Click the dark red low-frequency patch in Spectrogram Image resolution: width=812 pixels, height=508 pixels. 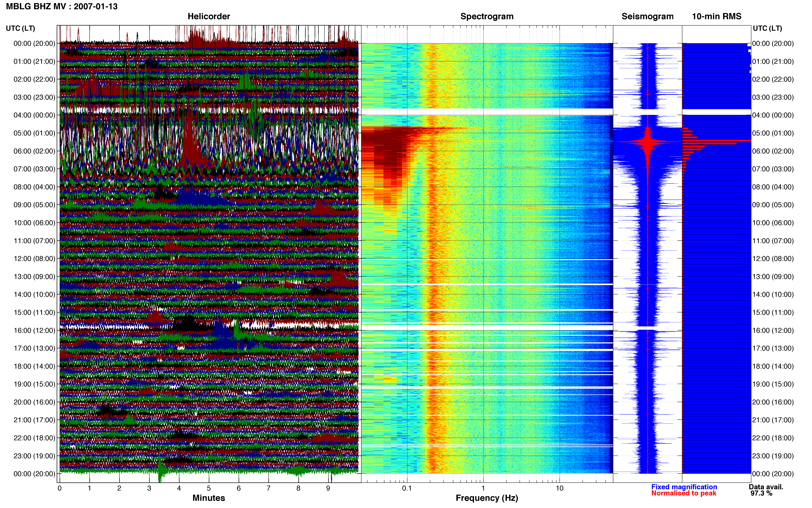coord(386,151)
